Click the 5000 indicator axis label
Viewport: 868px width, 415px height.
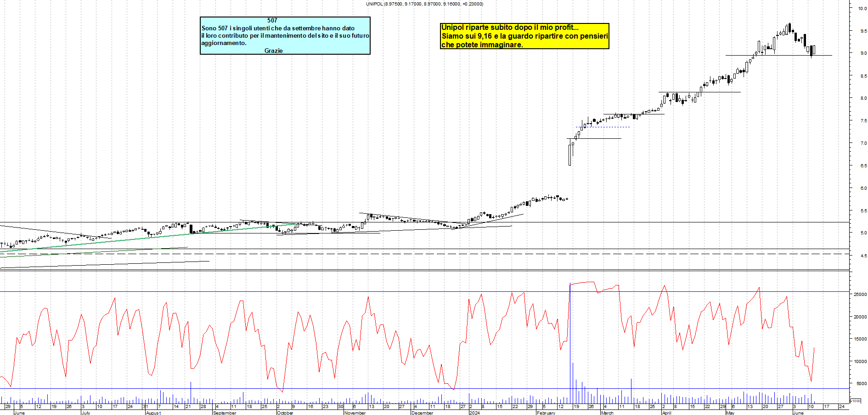pos(861,383)
